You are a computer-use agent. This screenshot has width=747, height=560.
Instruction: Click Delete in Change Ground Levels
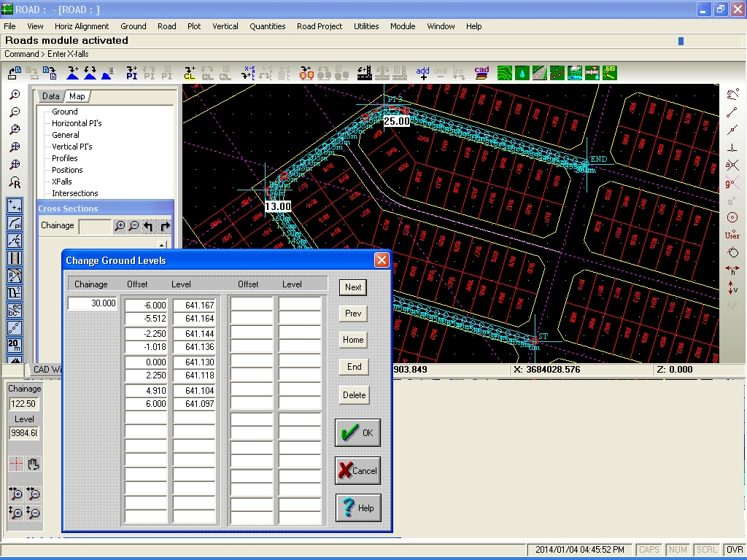[x=354, y=394]
